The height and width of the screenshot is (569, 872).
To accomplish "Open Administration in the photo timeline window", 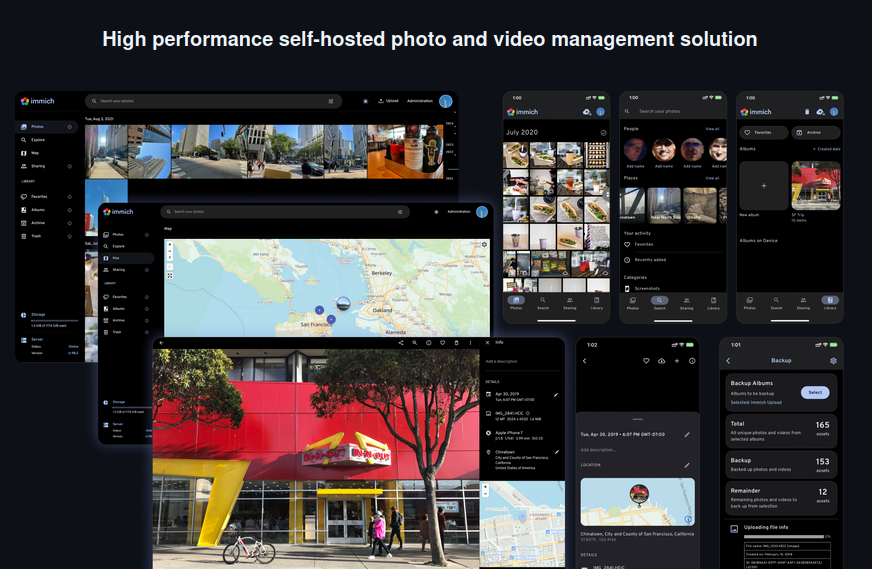I will point(420,101).
